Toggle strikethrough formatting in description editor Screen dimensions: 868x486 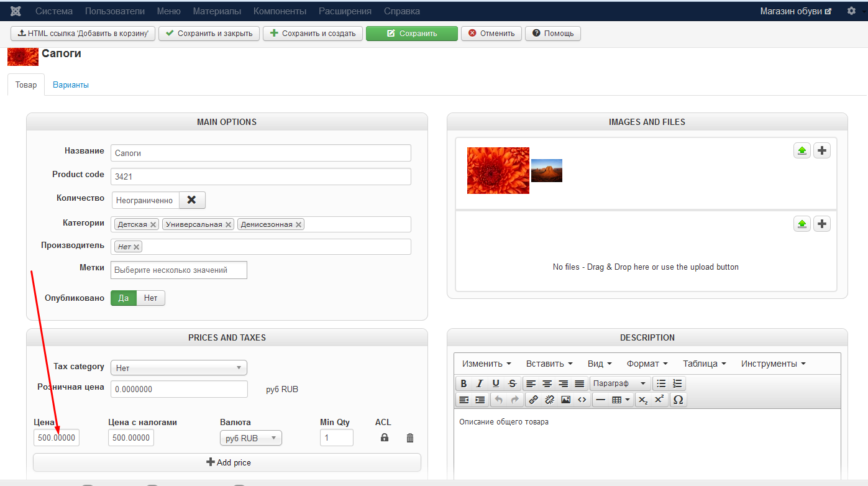click(512, 383)
